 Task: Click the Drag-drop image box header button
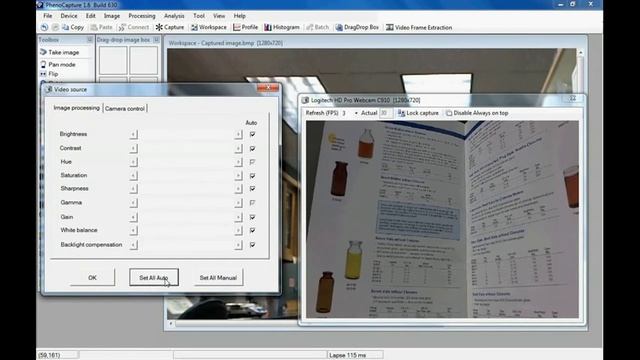[x=156, y=40]
